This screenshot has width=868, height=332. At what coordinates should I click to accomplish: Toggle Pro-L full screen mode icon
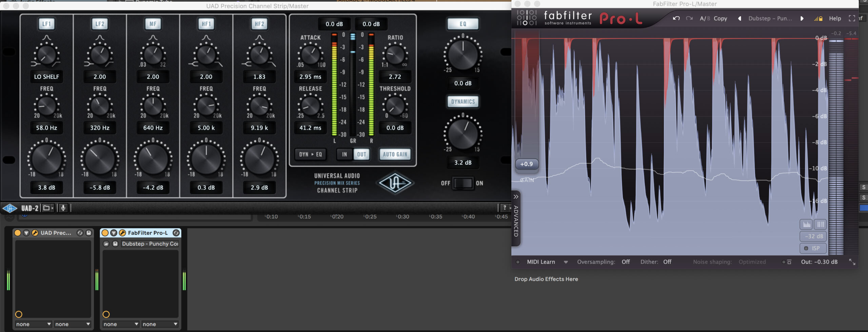pyautogui.click(x=852, y=18)
